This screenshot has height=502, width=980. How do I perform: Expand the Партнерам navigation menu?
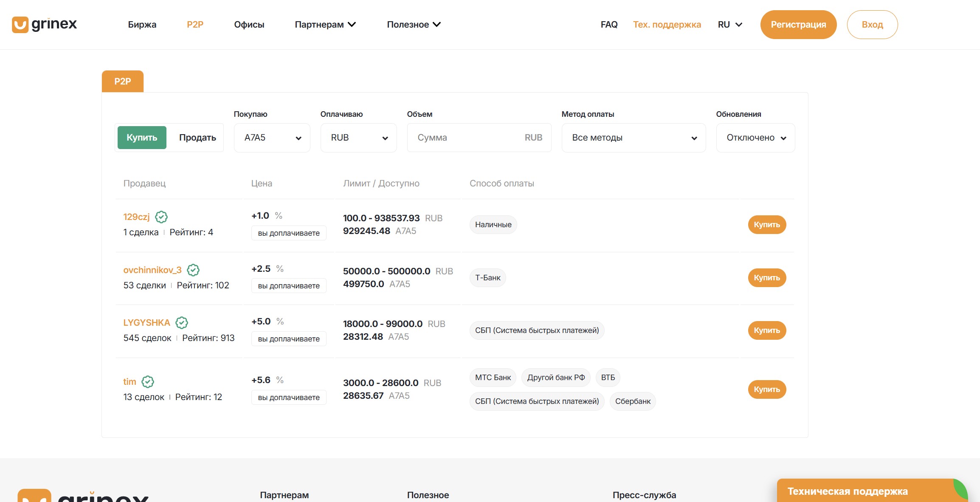click(325, 25)
